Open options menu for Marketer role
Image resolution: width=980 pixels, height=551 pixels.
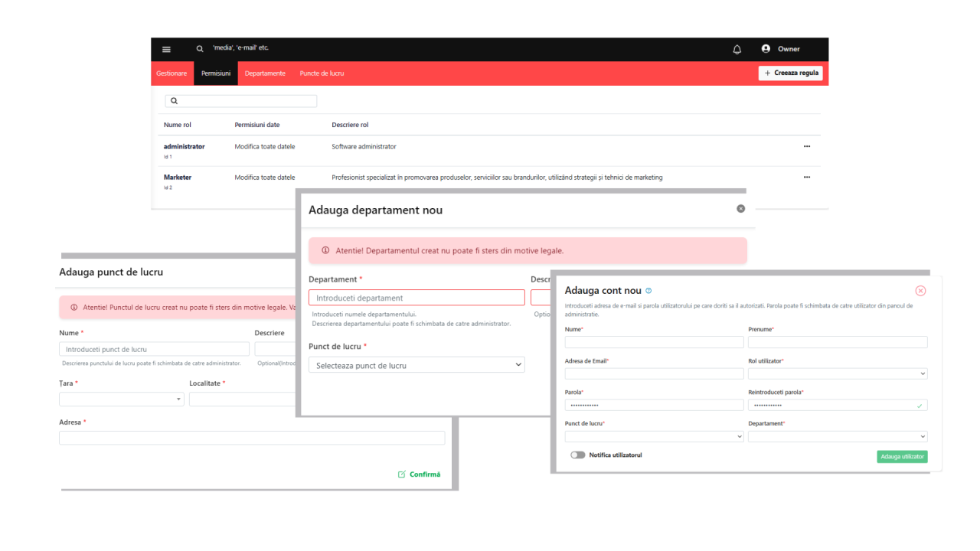(x=806, y=177)
